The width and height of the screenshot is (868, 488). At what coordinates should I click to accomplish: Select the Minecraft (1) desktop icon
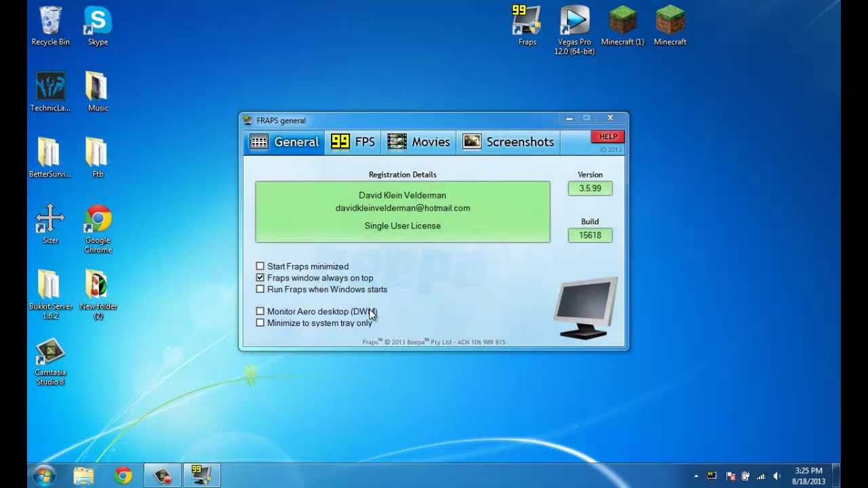point(623,26)
